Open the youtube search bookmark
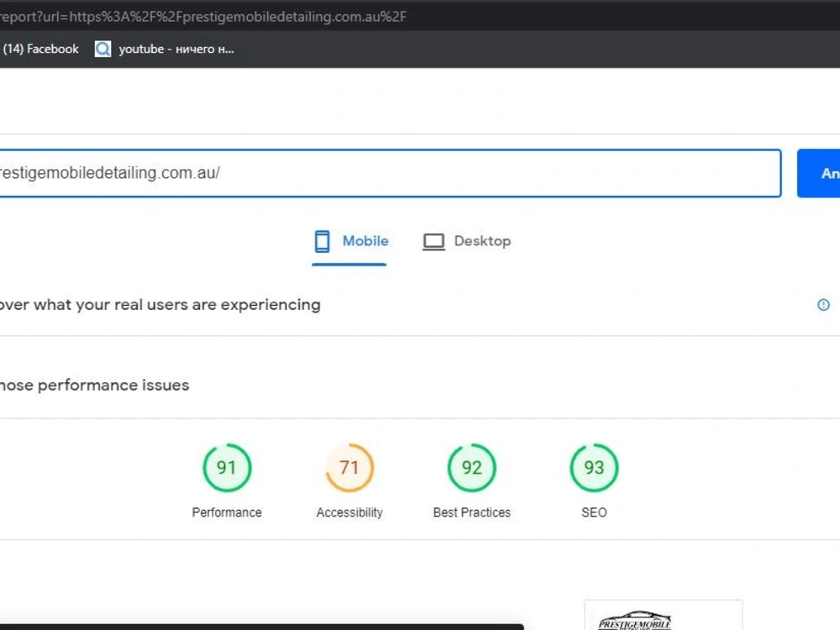Screen dimensions: 840x630 click(x=165, y=49)
